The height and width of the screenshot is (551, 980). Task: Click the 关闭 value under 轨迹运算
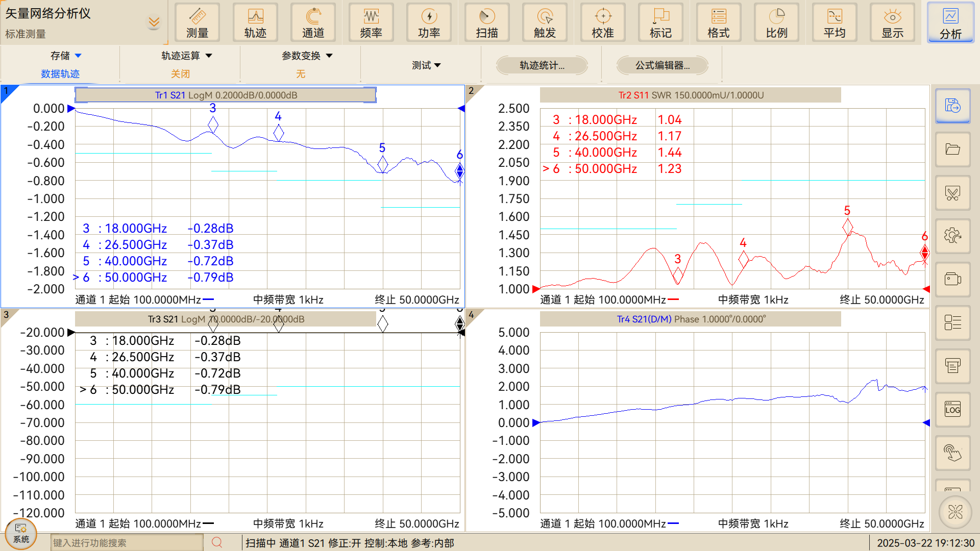[180, 74]
